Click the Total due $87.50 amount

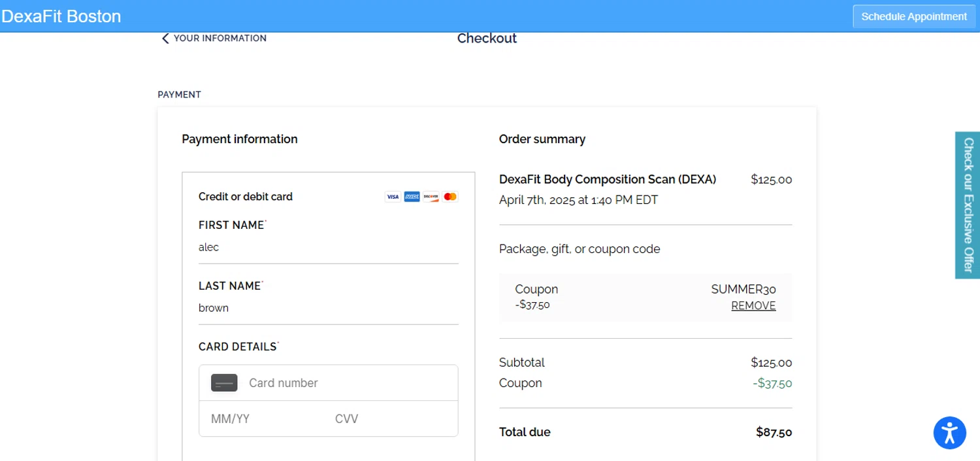(774, 432)
